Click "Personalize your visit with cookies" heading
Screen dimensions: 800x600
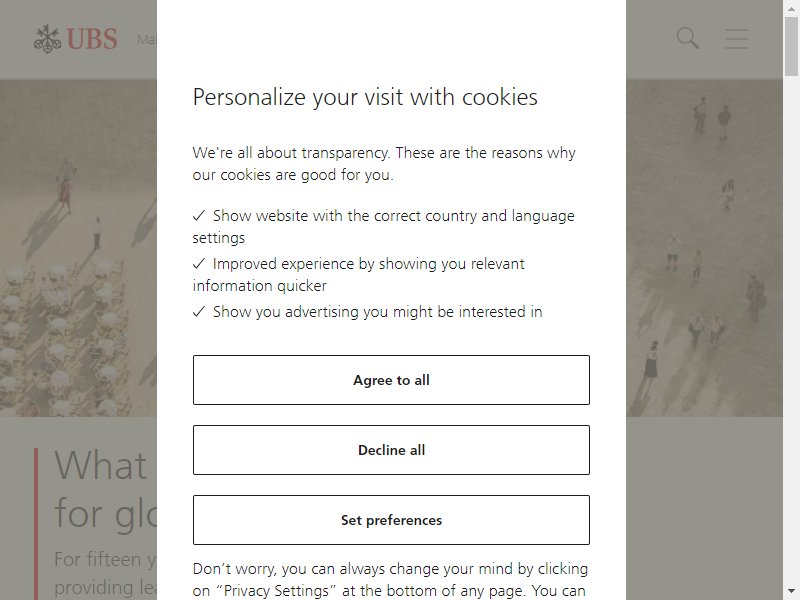tap(365, 97)
